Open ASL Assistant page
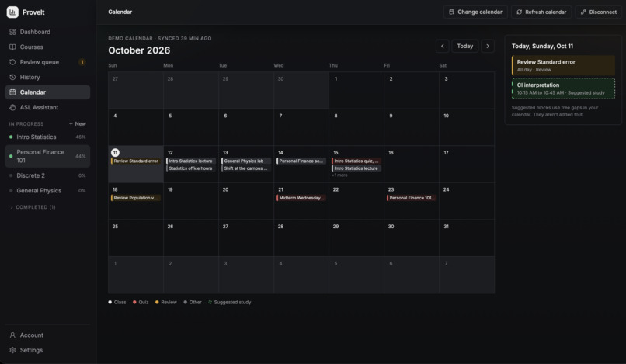The width and height of the screenshot is (626, 364). 47,107
